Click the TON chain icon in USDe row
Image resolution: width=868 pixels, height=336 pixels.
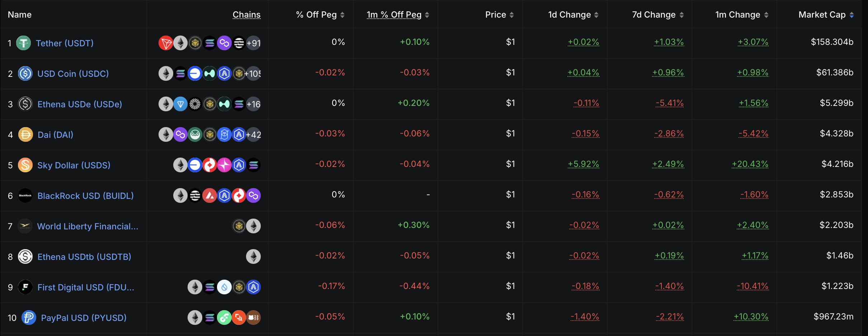coord(180,104)
